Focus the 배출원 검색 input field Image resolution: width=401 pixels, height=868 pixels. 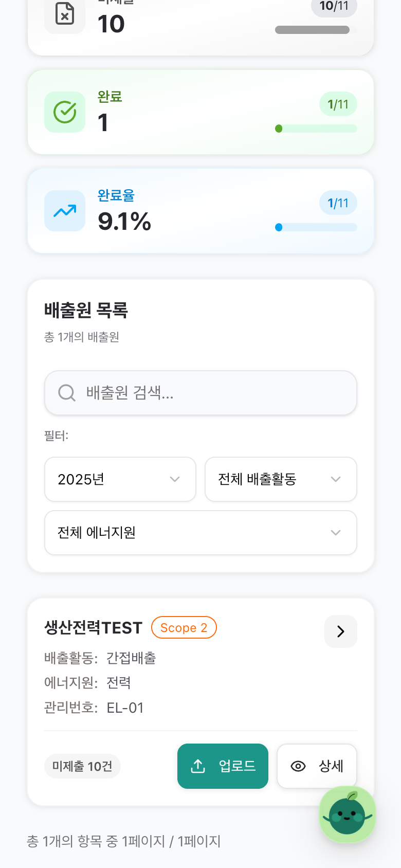(200, 393)
